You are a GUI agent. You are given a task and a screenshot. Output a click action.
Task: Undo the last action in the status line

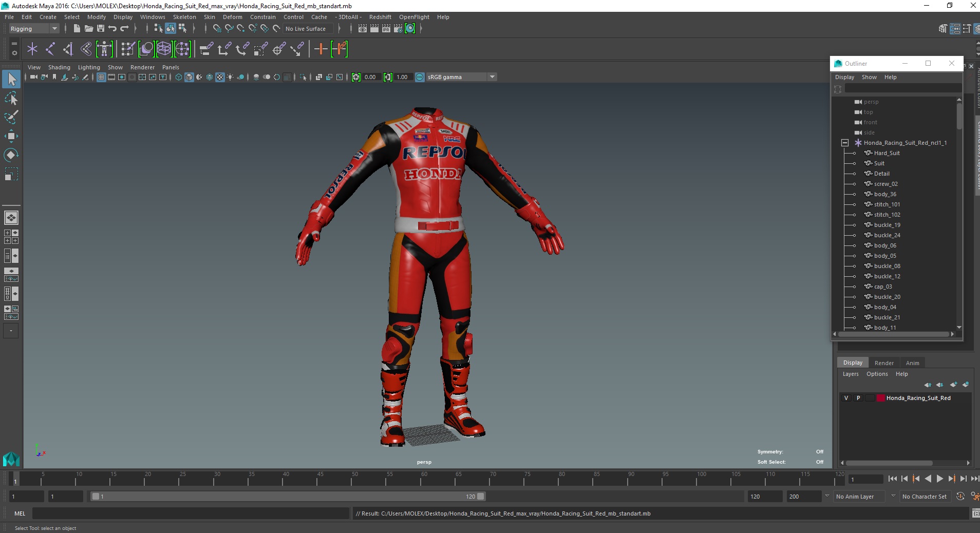click(x=112, y=29)
